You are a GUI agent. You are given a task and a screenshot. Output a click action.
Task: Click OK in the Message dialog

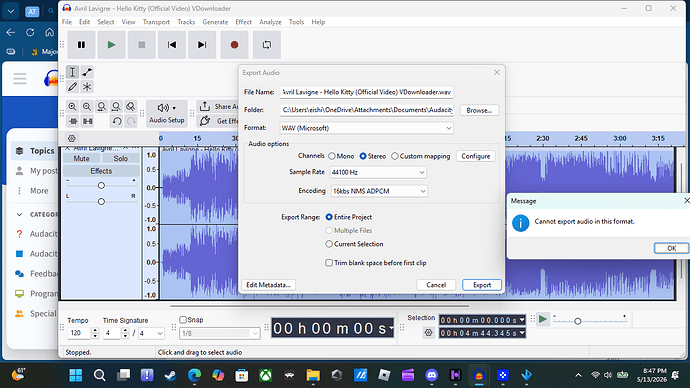pyautogui.click(x=672, y=248)
